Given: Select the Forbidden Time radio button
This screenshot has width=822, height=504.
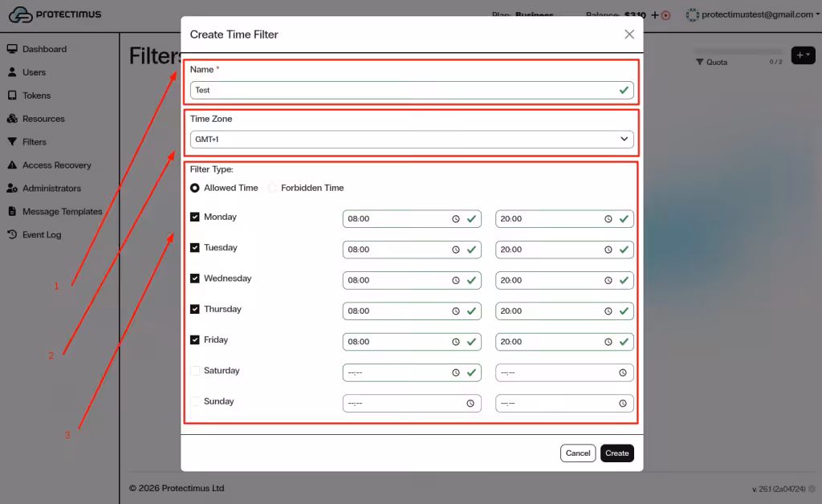Looking at the screenshot, I should (271, 188).
